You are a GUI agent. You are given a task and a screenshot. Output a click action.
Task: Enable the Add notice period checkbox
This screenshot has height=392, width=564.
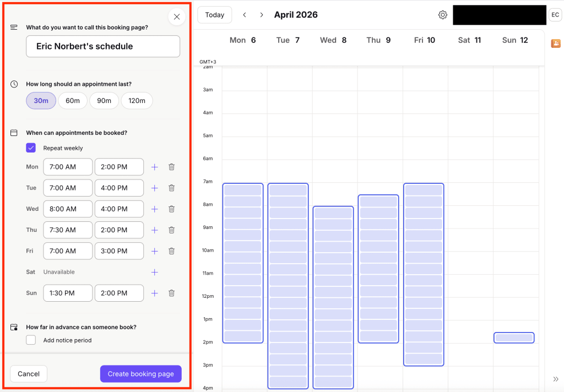coord(31,340)
